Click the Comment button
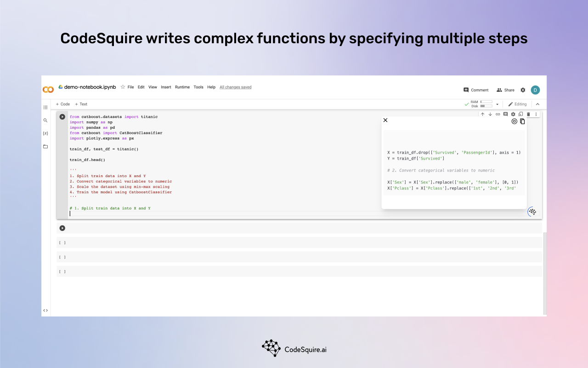This screenshot has height=368, width=588. tap(476, 90)
